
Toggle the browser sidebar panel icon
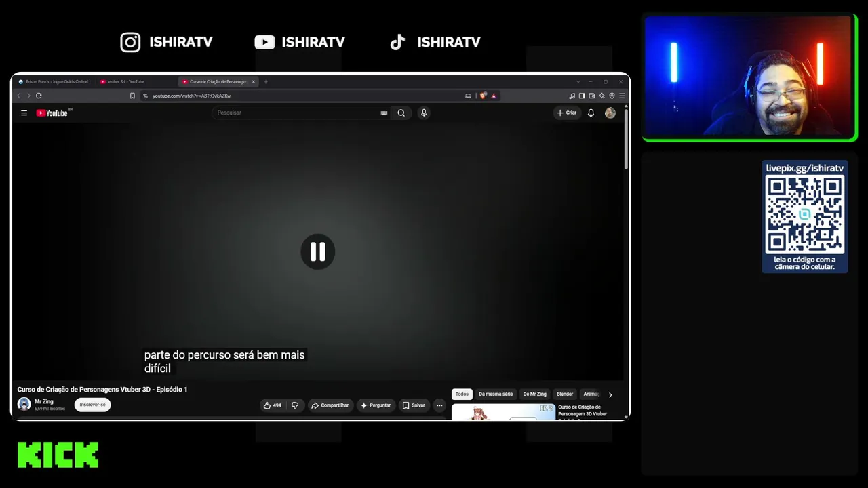coord(582,96)
